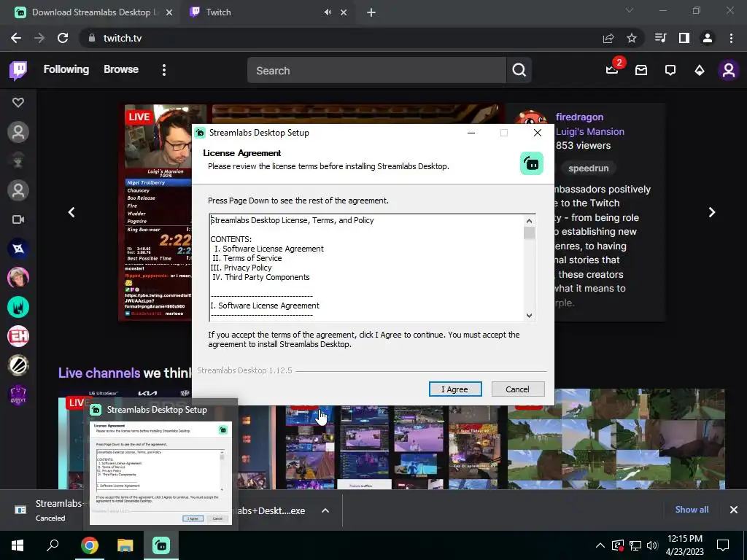This screenshot has width=747, height=560.
Task: Mute the Twitch tab audio icon
Action: point(328,12)
